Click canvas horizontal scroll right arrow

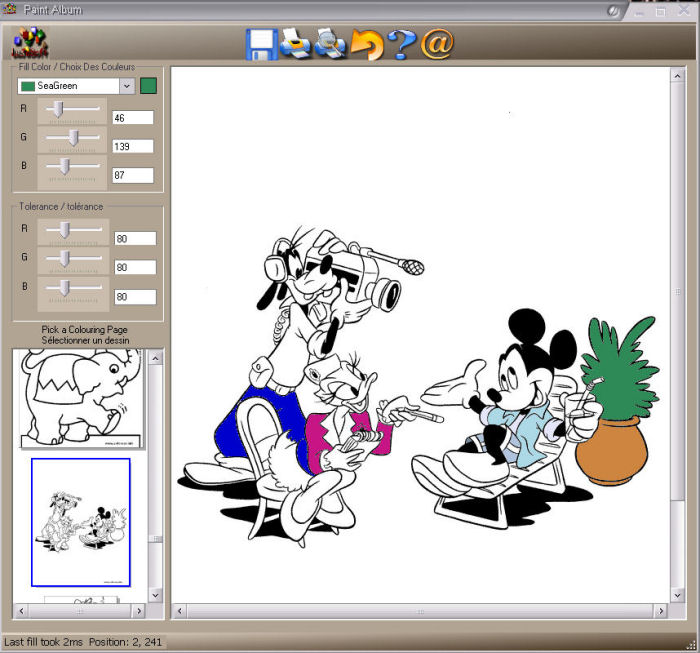point(661,611)
